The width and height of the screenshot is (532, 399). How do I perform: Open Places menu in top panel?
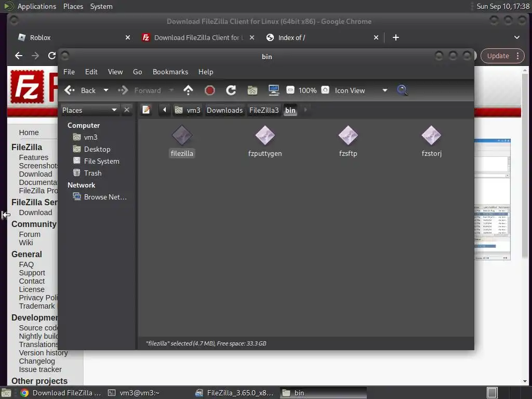(73, 6)
